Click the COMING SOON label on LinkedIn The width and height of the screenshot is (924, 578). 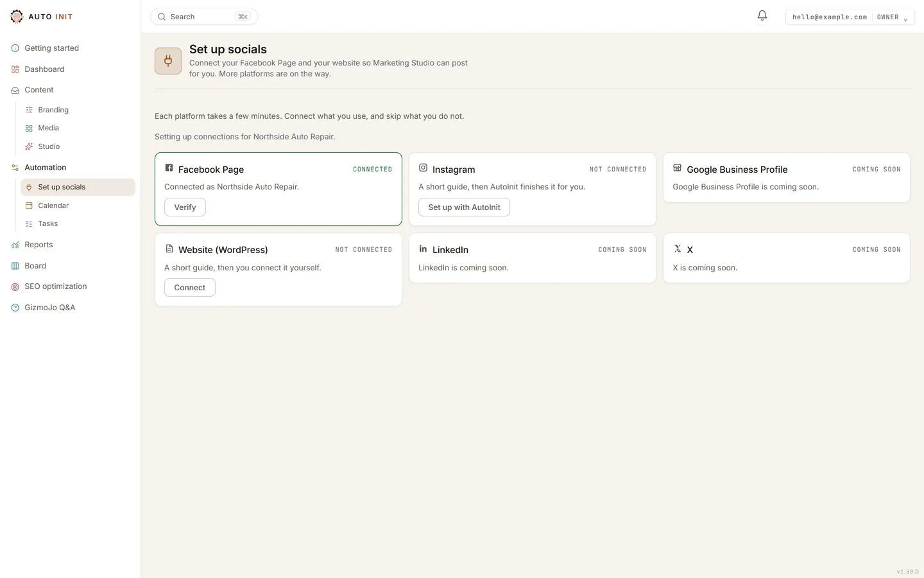click(622, 250)
